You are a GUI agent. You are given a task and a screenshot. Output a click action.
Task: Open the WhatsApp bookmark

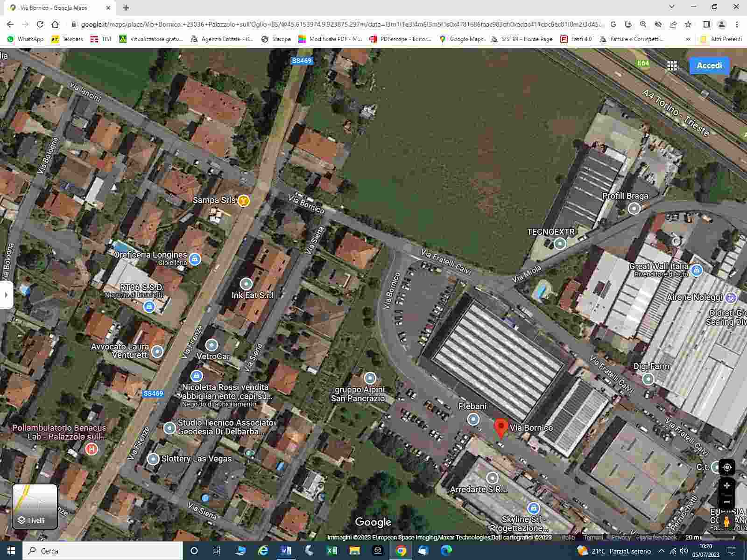click(x=25, y=39)
